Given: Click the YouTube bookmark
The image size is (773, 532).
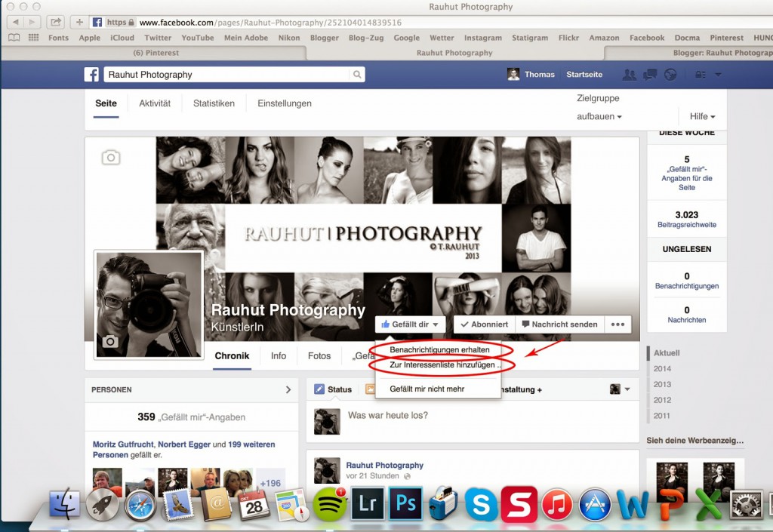Looking at the screenshot, I should click(x=198, y=38).
